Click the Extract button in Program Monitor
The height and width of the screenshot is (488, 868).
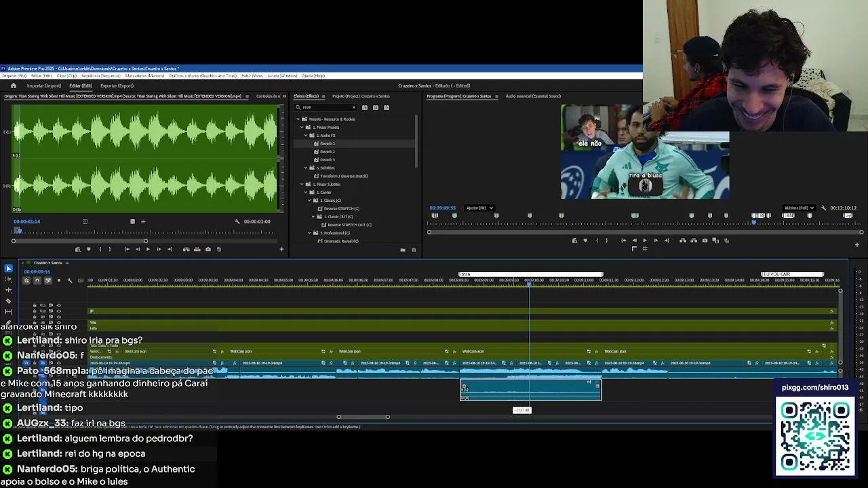click(694, 240)
